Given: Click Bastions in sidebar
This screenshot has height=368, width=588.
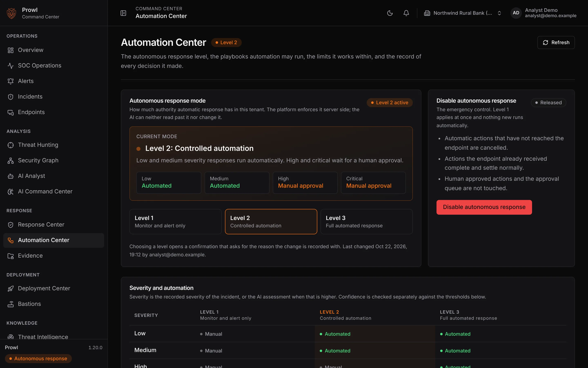Looking at the screenshot, I should (x=54, y=304).
